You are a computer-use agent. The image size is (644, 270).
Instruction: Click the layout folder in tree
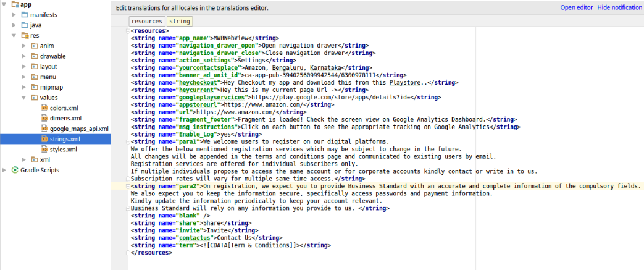click(48, 67)
